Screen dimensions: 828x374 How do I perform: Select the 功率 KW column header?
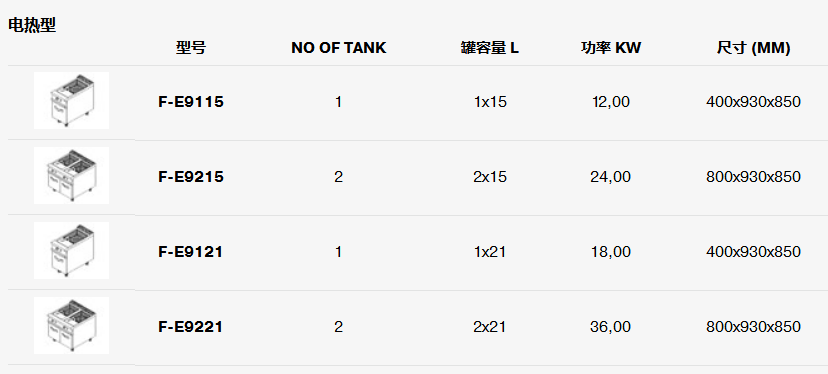point(610,48)
